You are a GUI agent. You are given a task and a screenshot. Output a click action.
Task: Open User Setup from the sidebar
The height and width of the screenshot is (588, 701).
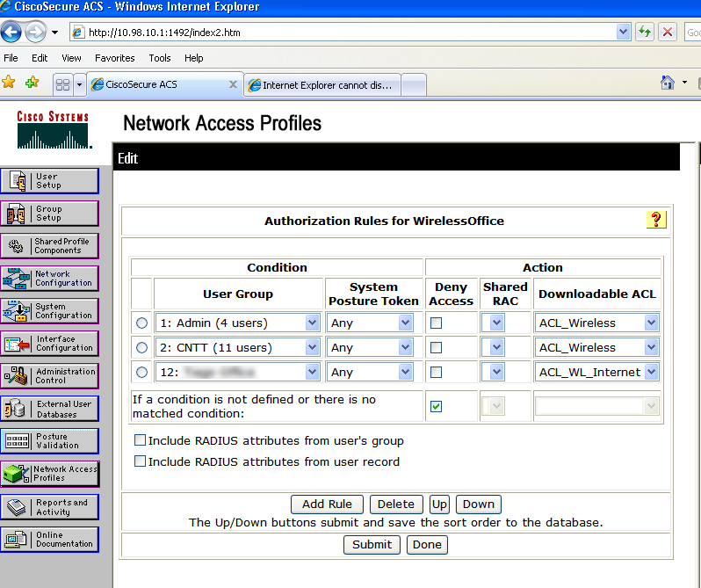click(49, 181)
